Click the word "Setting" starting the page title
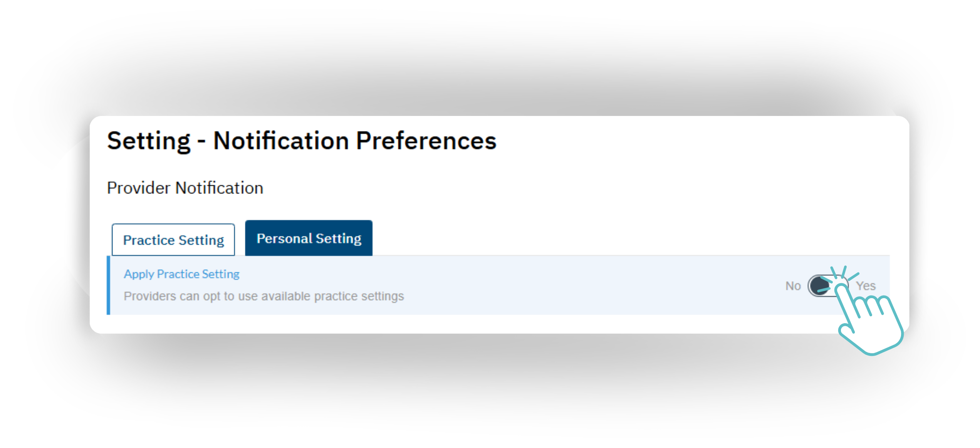980x448 pixels. click(149, 141)
